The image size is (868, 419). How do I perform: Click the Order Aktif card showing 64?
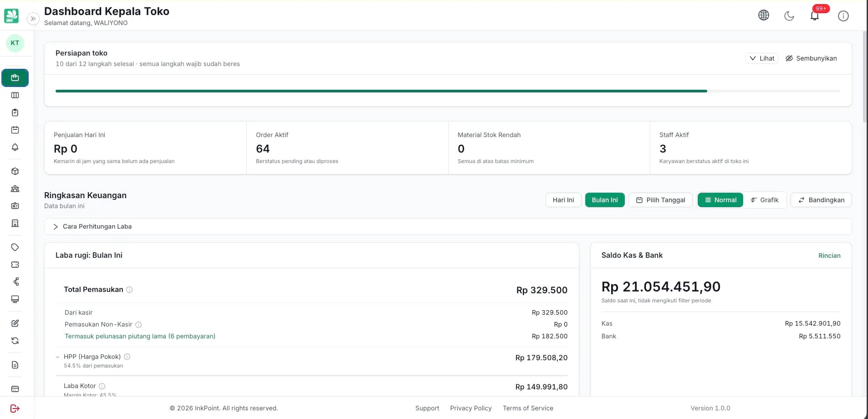(347, 148)
